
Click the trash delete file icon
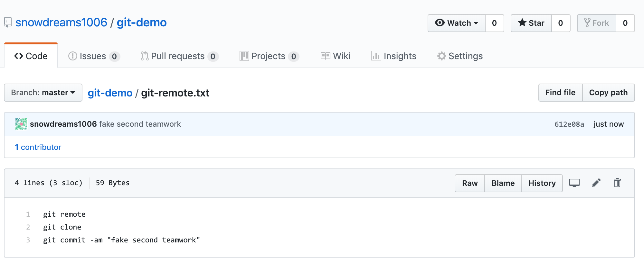pyautogui.click(x=617, y=183)
